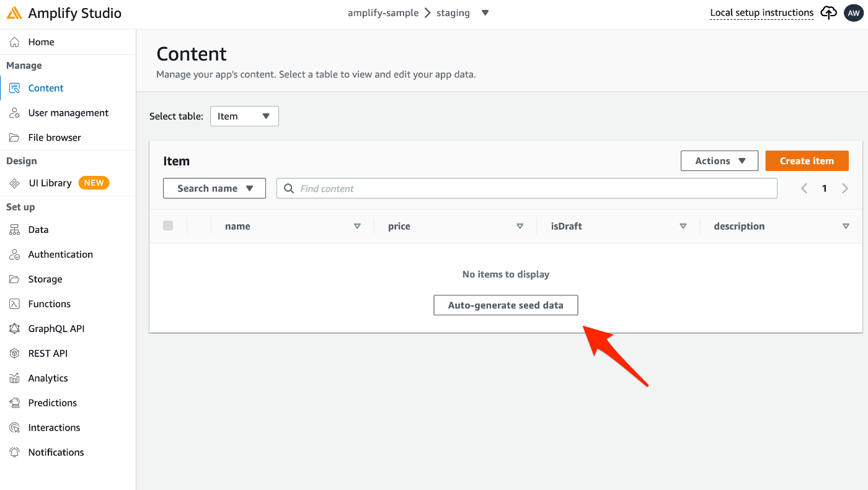This screenshot has height=490, width=868.
Task: Click the UI Library icon
Action: tap(15, 183)
